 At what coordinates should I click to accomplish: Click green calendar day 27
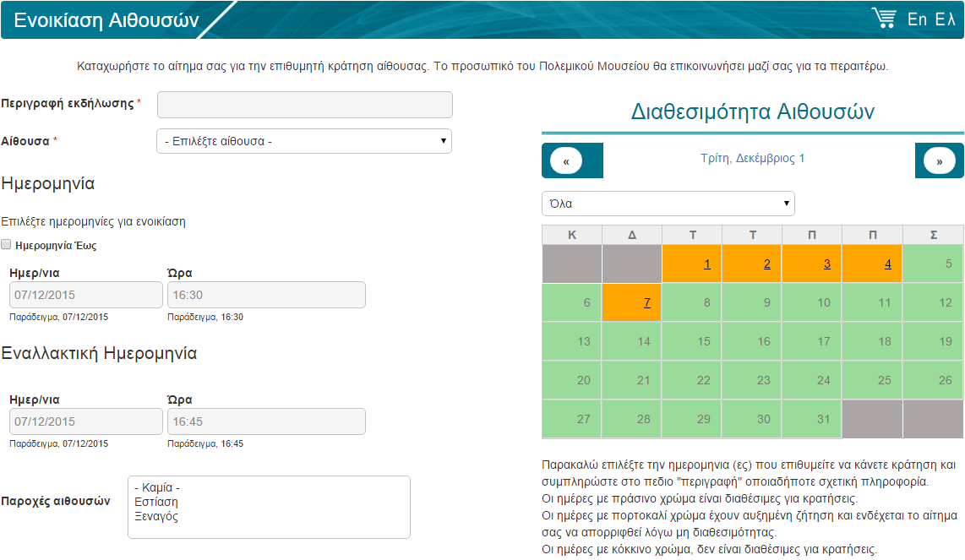click(x=572, y=419)
